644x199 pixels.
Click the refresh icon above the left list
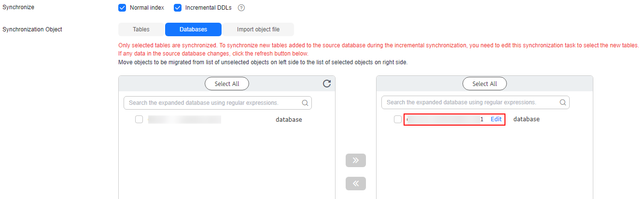[x=327, y=84]
